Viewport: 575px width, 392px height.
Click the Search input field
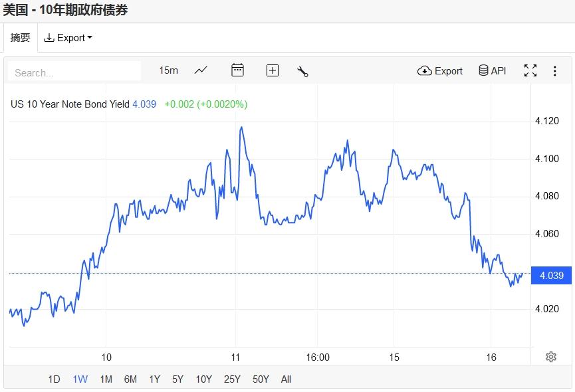pyautogui.click(x=74, y=72)
